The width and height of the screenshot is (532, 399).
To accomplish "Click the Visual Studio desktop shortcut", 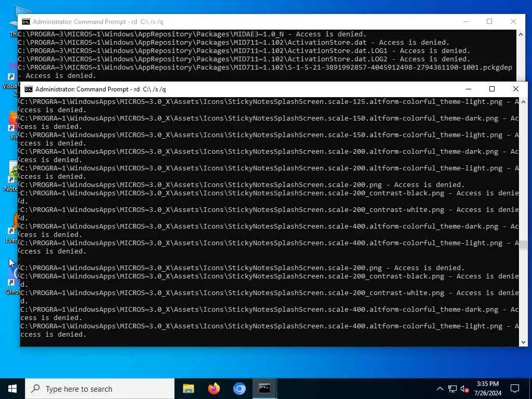I will point(11,79).
